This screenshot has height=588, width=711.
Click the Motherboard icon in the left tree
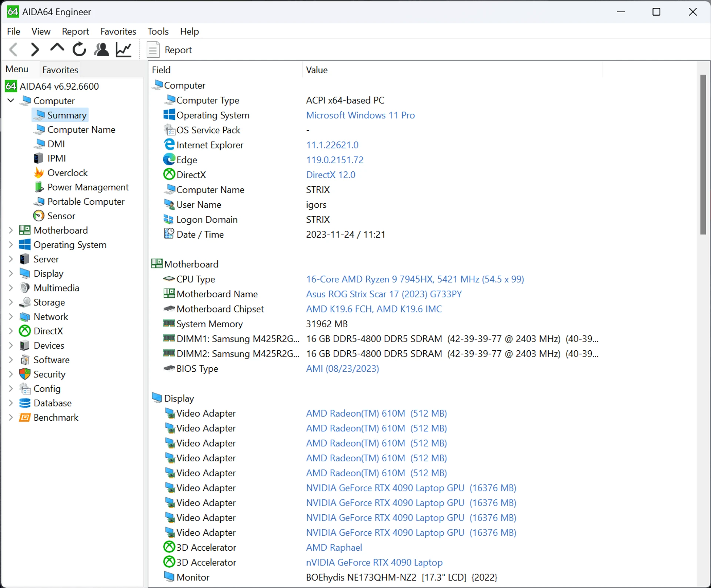[x=25, y=230]
